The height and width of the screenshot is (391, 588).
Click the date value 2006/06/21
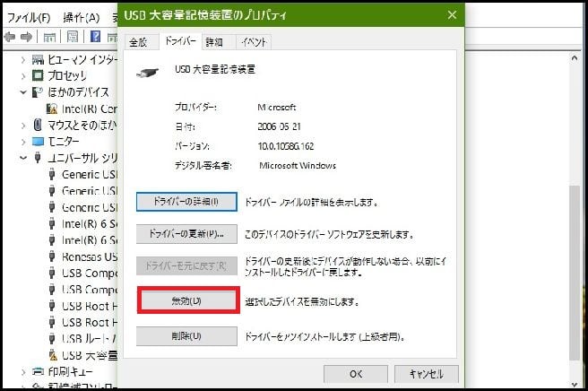pos(279,126)
